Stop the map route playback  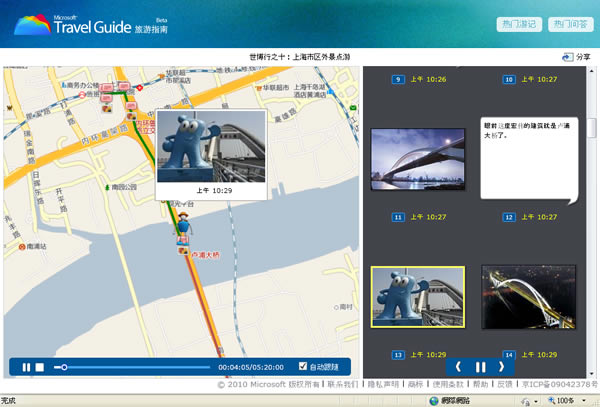point(40,367)
